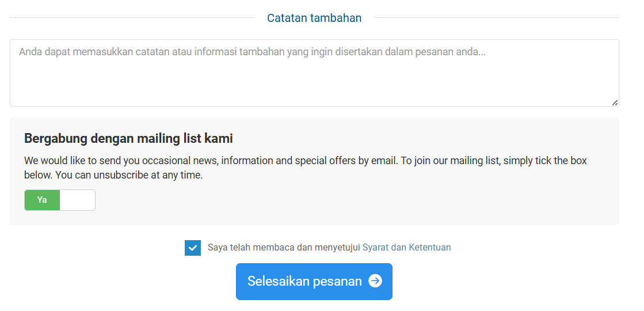Toggle the green Ya mailing list switch

(x=60, y=200)
